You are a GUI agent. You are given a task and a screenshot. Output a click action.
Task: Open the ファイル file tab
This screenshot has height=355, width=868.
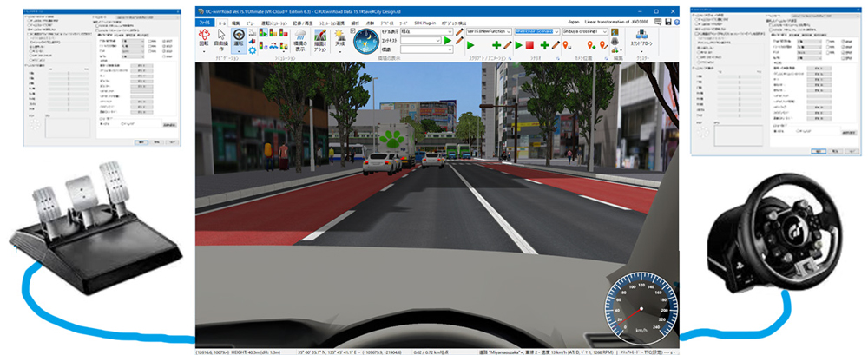tap(205, 23)
